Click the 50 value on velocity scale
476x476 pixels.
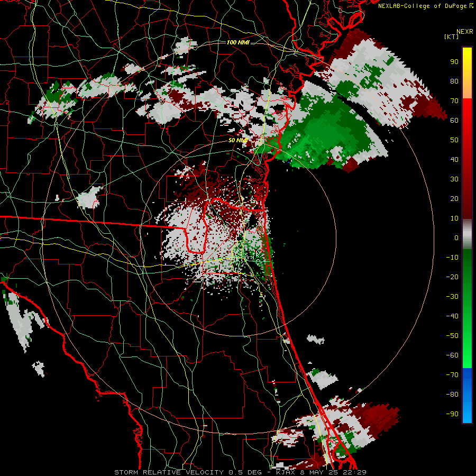454,140
